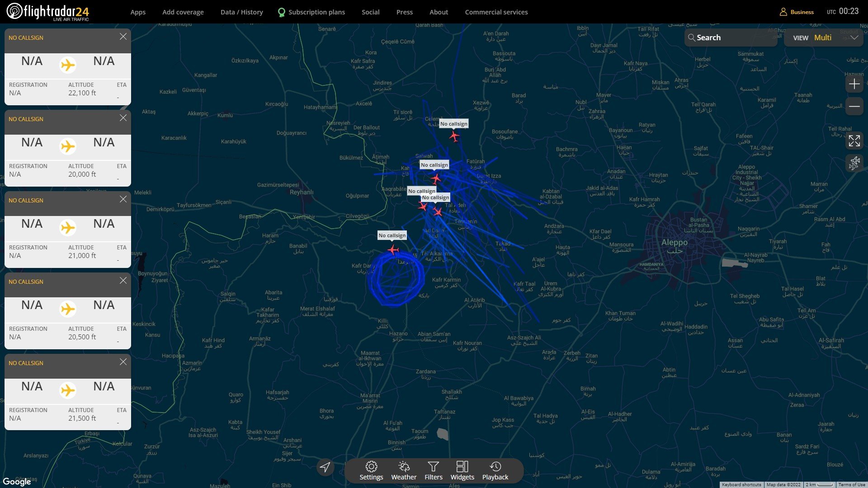Open Add coverage page
868x488 pixels.
[x=183, y=12]
